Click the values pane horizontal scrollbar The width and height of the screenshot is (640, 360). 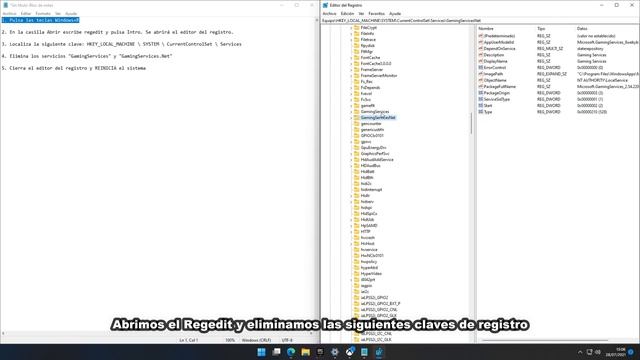pos(544,340)
